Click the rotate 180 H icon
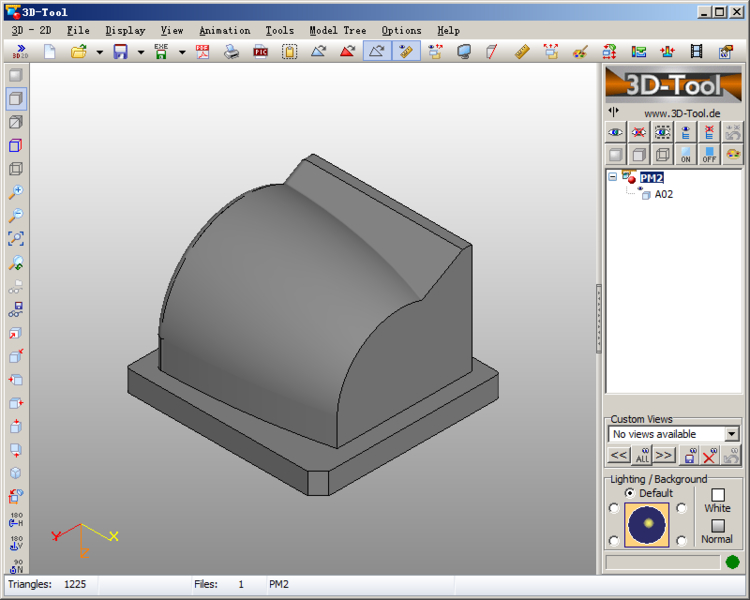This screenshot has width=750, height=600. pos(16,520)
